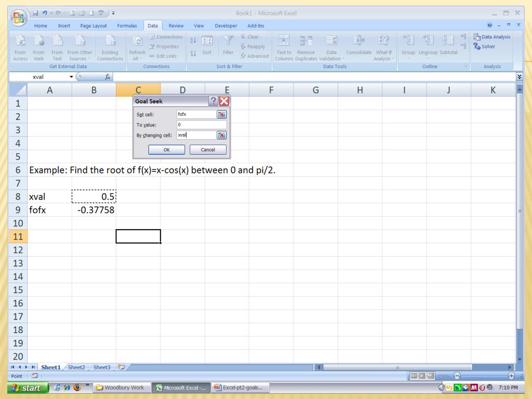Open Woodbury Work taskbar item
The height and width of the screenshot is (399, 532).
pyautogui.click(x=121, y=388)
